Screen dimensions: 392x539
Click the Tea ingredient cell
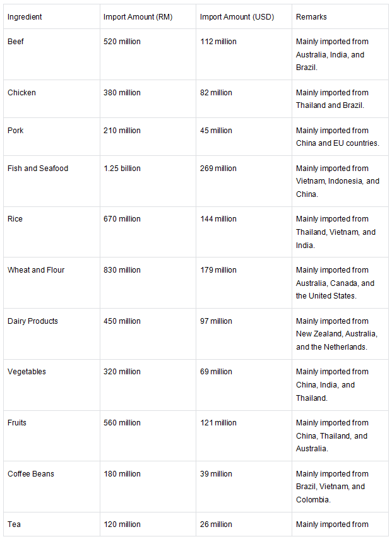pos(52,524)
